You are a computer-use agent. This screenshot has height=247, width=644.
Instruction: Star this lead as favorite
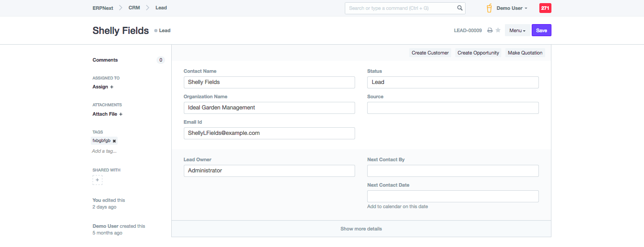(x=498, y=30)
